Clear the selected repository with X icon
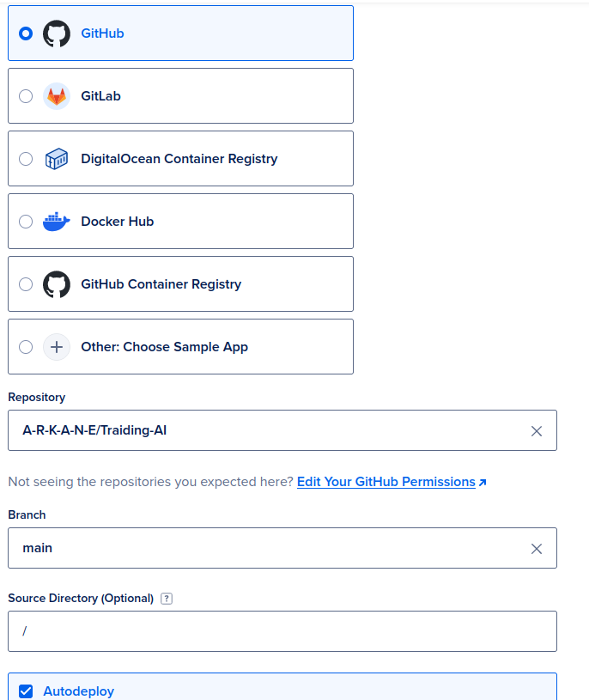The width and height of the screenshot is (589, 700). pos(537,431)
